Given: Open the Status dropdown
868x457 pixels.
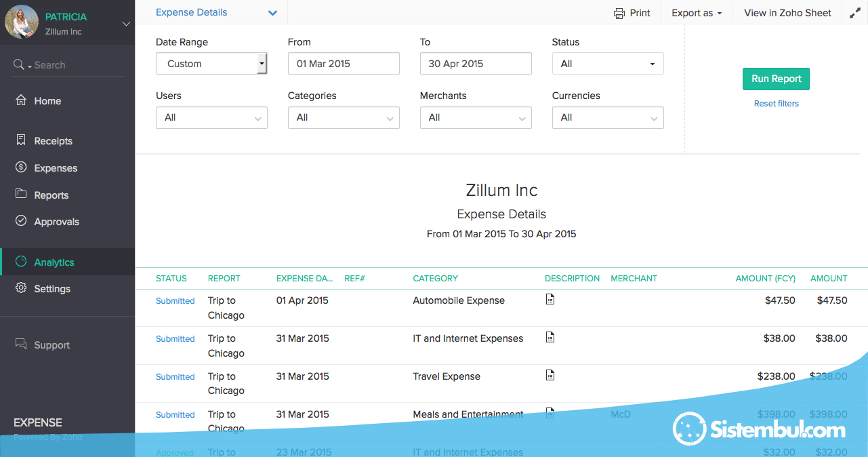Looking at the screenshot, I should pos(608,64).
